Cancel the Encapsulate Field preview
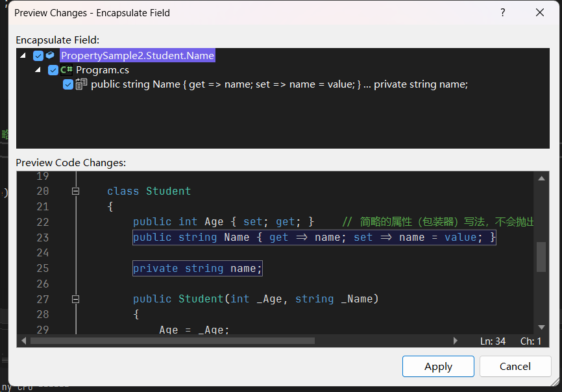This screenshot has width=562, height=392. pos(515,366)
